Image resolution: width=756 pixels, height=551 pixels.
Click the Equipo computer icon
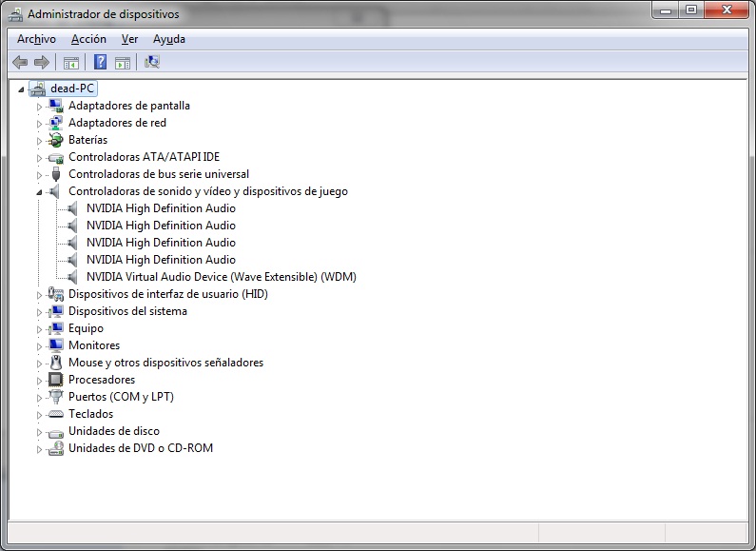pyautogui.click(x=56, y=328)
